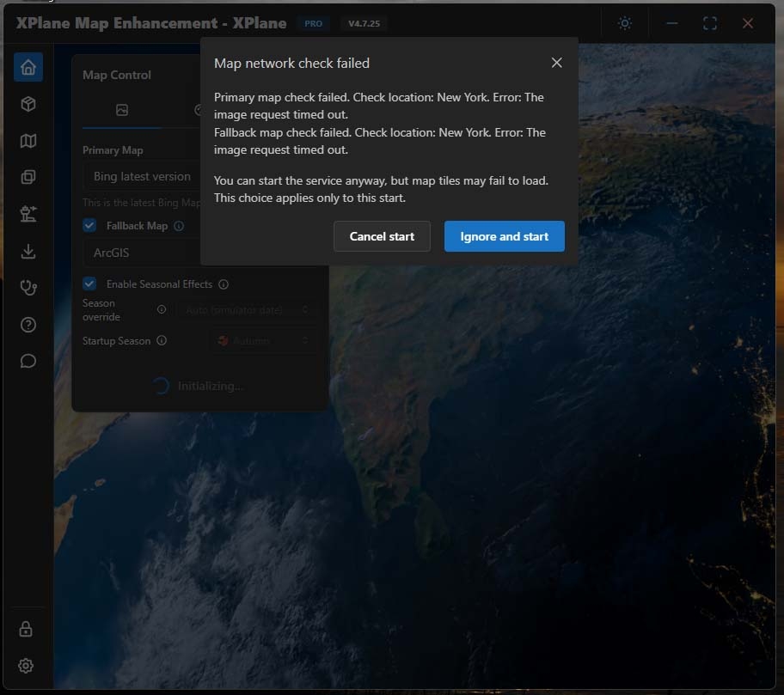Minimize the XPlane Map Enhancement window
Screen dimensions: 784x695
[672, 23]
